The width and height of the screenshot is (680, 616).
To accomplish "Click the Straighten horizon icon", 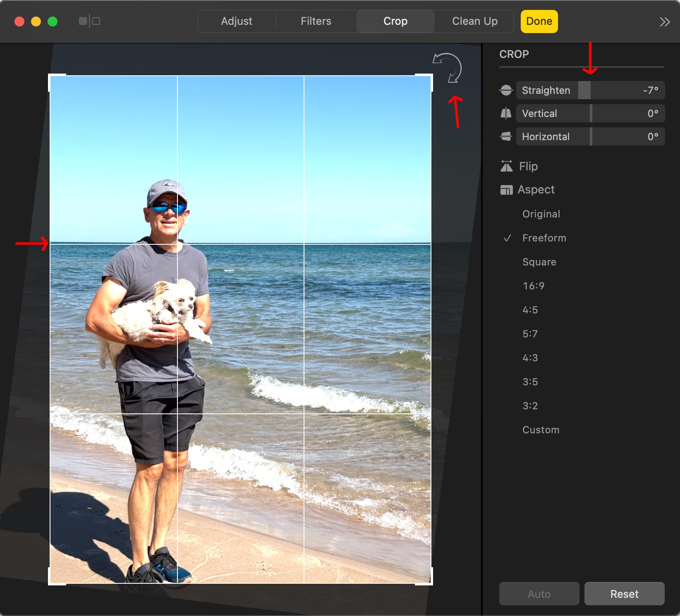I will pyautogui.click(x=506, y=90).
